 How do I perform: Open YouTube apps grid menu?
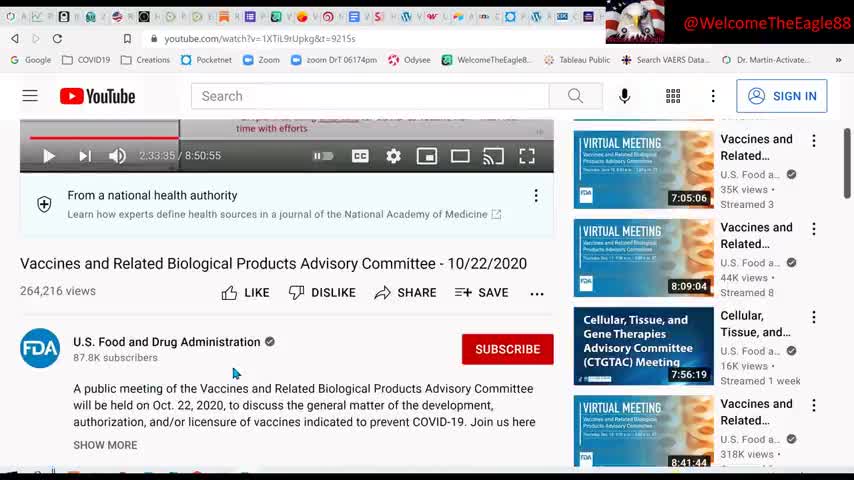pyautogui.click(x=673, y=96)
